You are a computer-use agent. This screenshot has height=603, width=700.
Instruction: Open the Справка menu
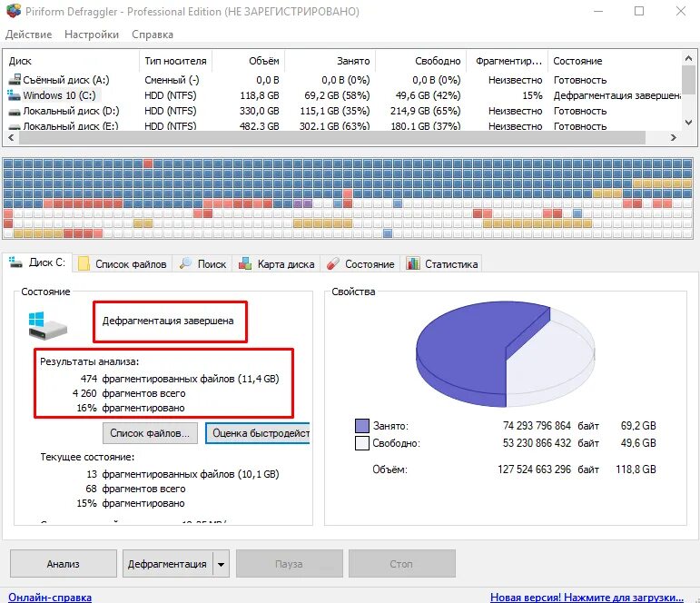click(153, 35)
